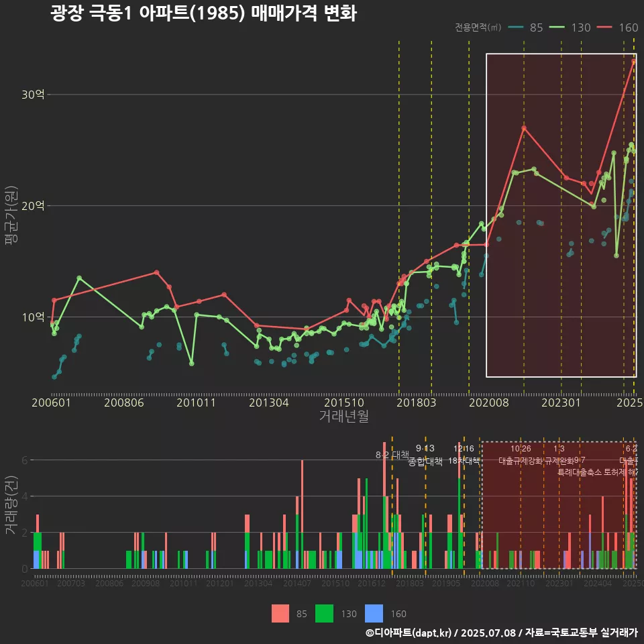
Task: Click the 202008 label on price chart axis
Action: coord(489,402)
